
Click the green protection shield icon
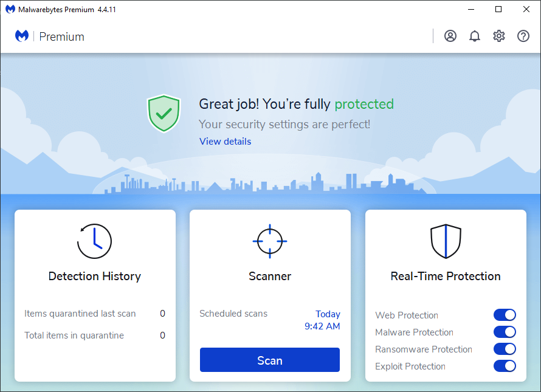[164, 113]
